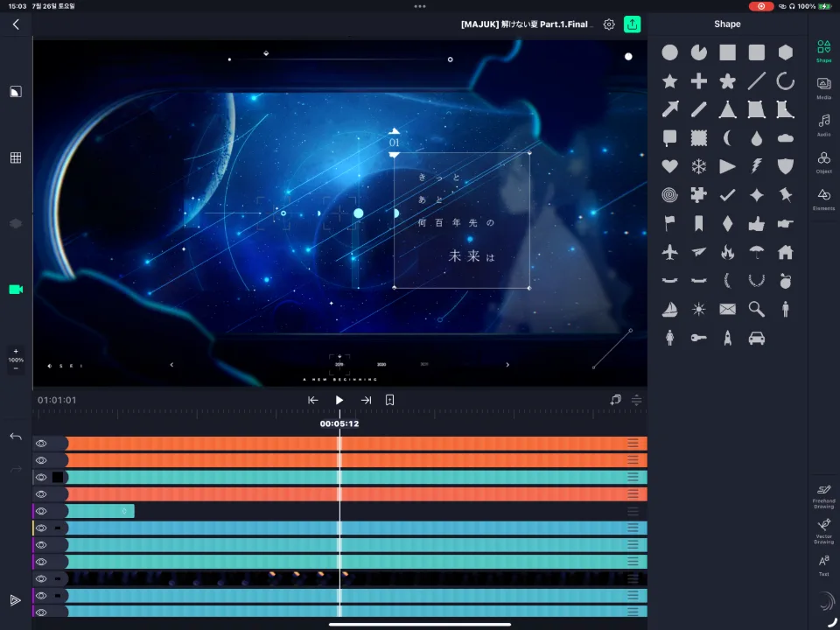Add the thumbs up shape
The width and height of the screenshot is (840, 630).
point(756,223)
